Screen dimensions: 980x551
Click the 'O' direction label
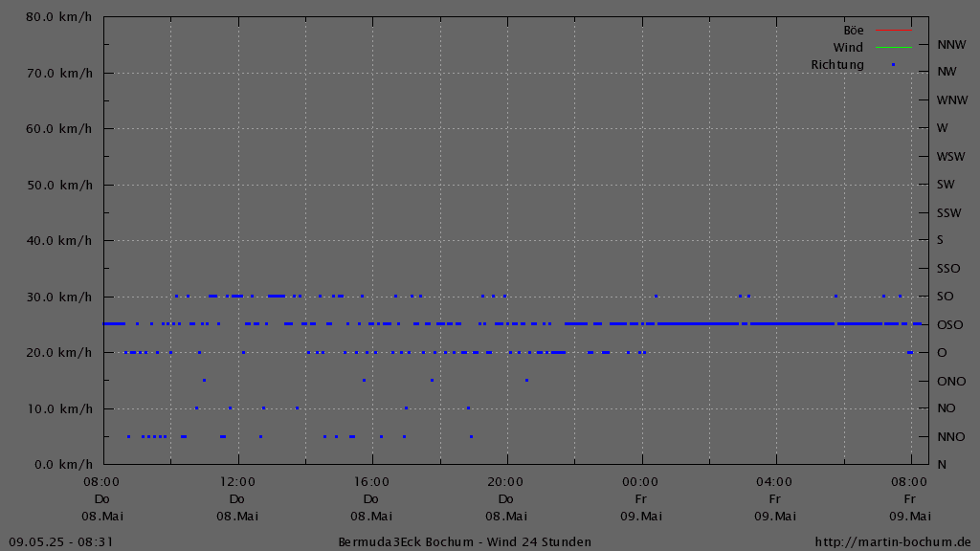(x=942, y=352)
